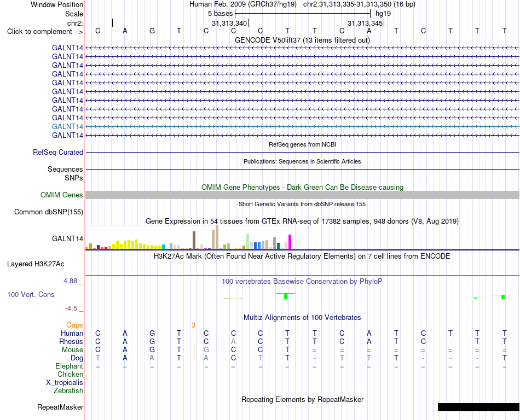Open the Publications: Sequences in Scientific Articles title
Viewport: 520px width, 420px height.
pyautogui.click(x=302, y=161)
